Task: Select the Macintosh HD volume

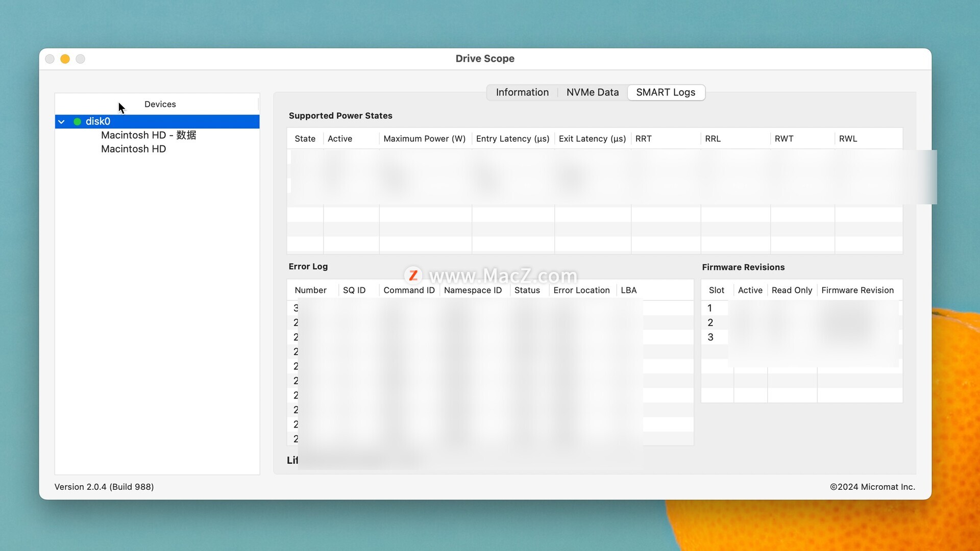Action: pyautogui.click(x=133, y=149)
